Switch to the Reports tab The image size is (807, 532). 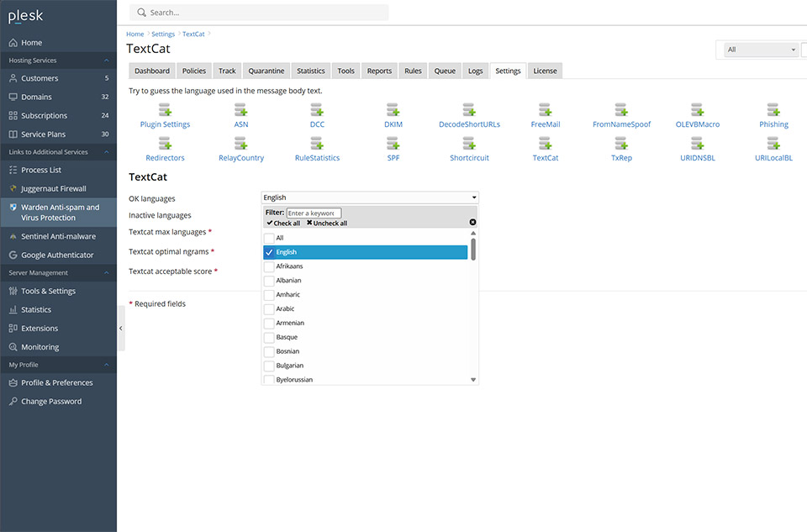[x=379, y=71]
